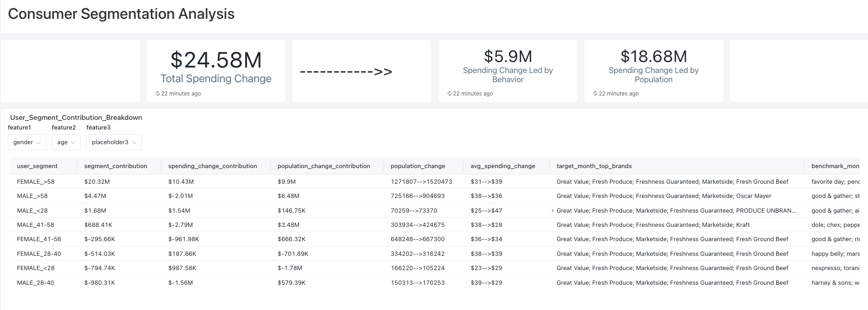Click population_change_contribution column header
The height and width of the screenshot is (310, 868).
coord(324,166)
